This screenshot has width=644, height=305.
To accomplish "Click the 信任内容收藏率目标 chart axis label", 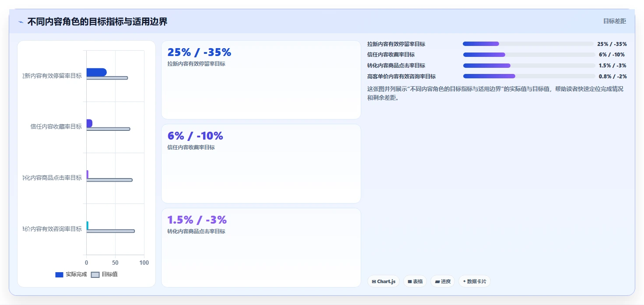I will click(x=56, y=126).
